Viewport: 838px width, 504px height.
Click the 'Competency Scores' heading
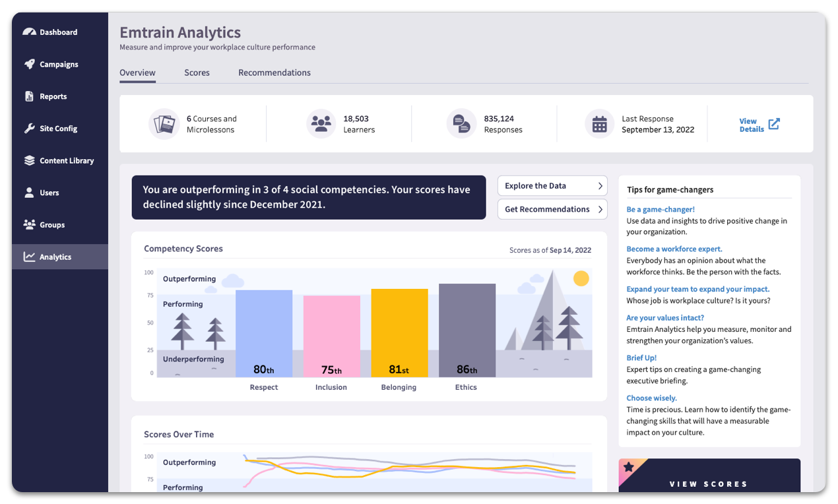tap(183, 249)
